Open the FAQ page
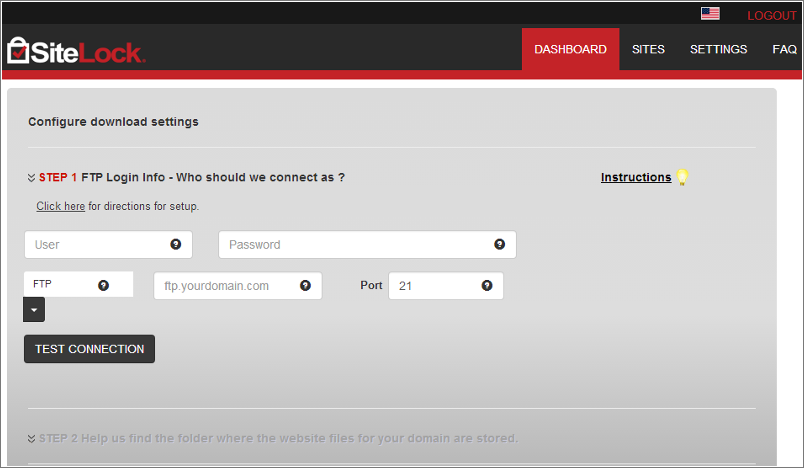804x468 pixels. [x=784, y=49]
